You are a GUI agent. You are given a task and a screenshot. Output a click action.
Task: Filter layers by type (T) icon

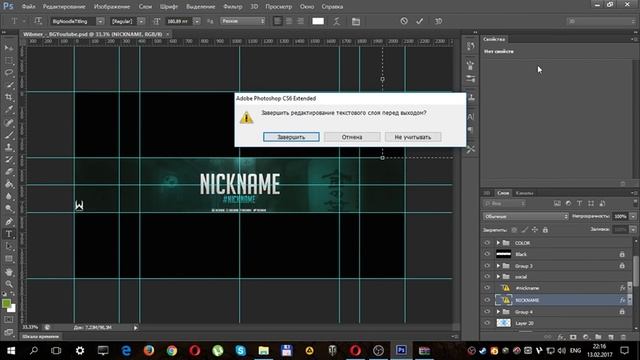click(580, 203)
